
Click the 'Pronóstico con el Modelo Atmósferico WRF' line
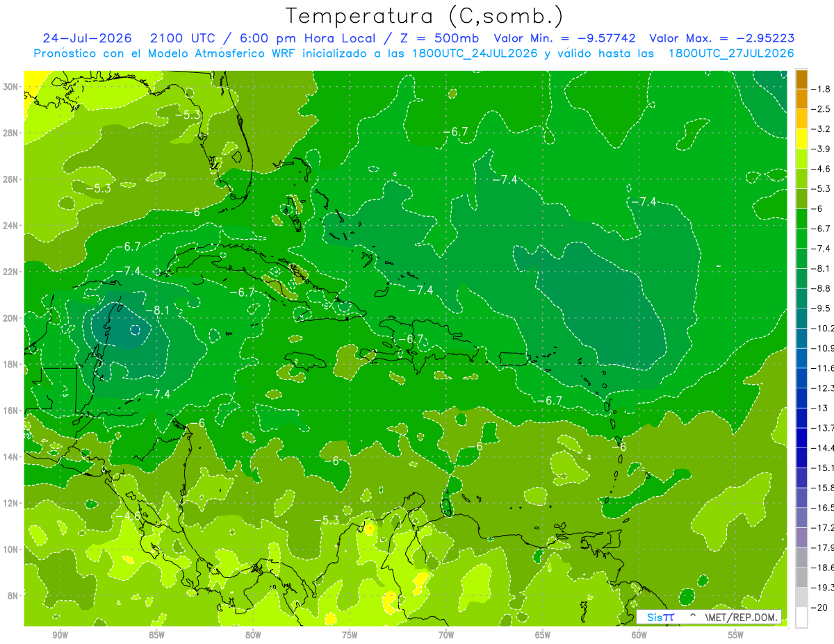(165, 53)
